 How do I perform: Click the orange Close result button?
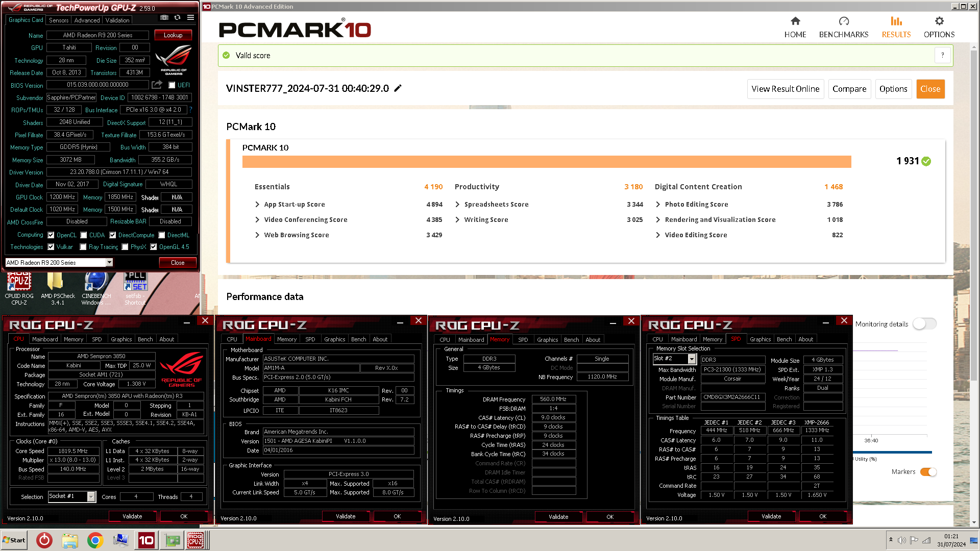coord(930,89)
